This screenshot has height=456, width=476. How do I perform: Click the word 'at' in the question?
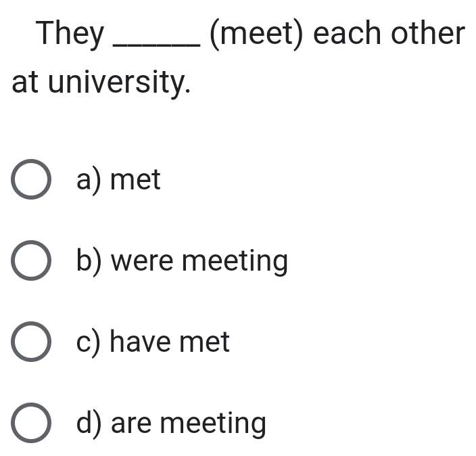24,83
